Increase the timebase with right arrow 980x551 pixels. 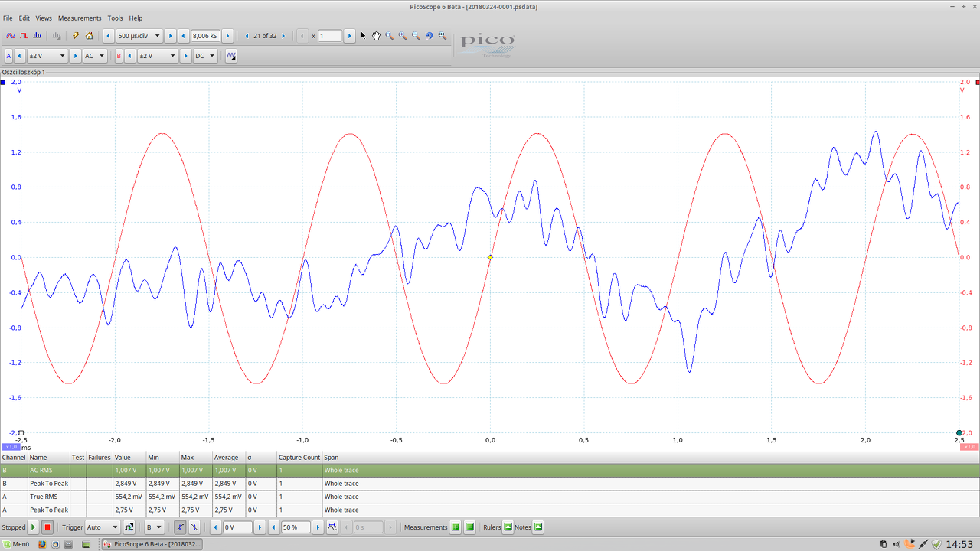[170, 36]
